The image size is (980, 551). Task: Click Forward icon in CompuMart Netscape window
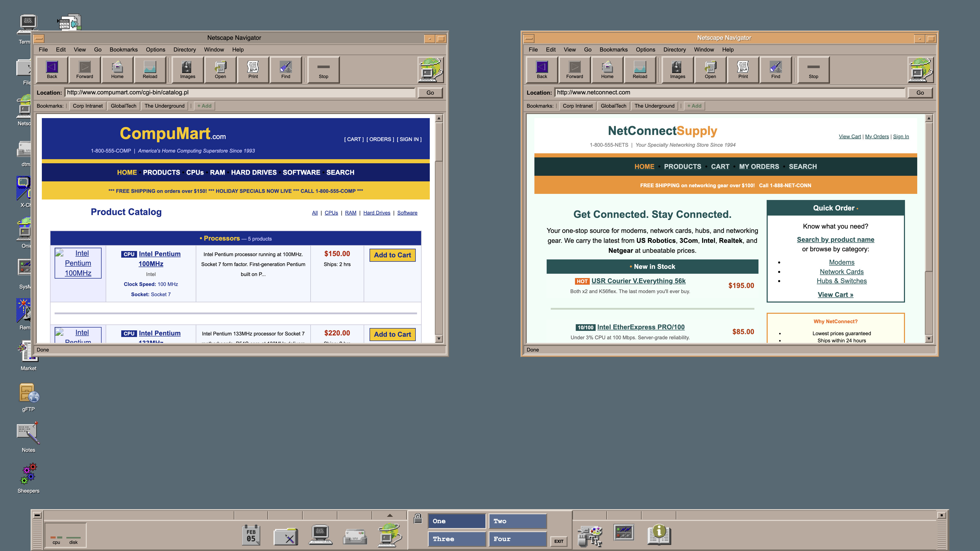pos(84,70)
